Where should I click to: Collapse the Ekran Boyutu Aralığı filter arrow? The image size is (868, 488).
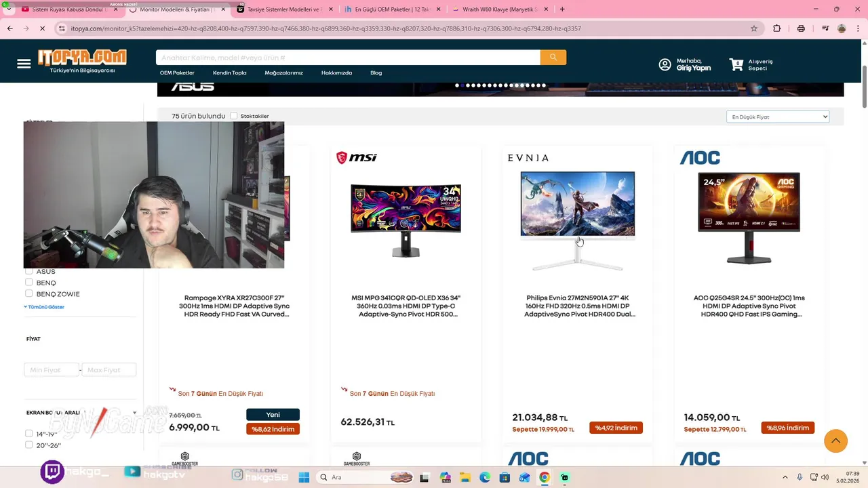click(134, 413)
